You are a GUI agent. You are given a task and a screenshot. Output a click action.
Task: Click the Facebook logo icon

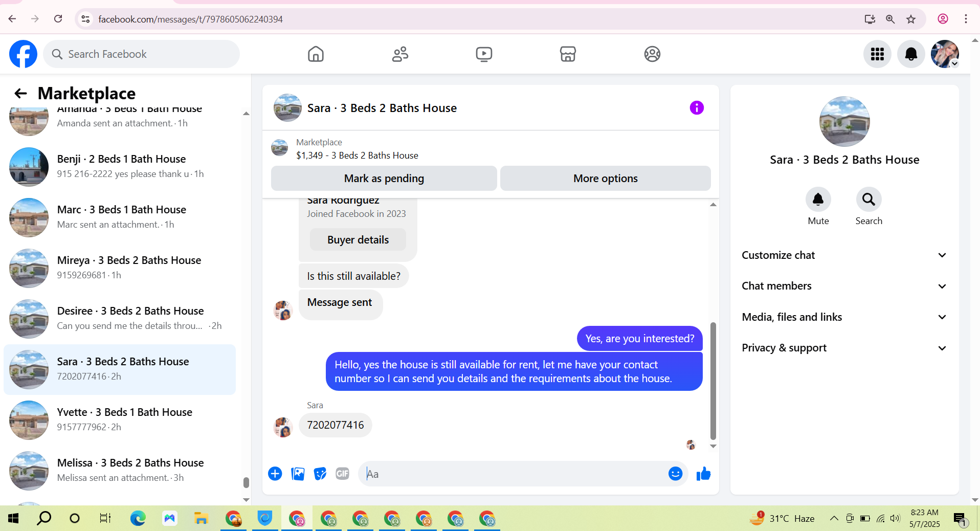[x=23, y=54]
